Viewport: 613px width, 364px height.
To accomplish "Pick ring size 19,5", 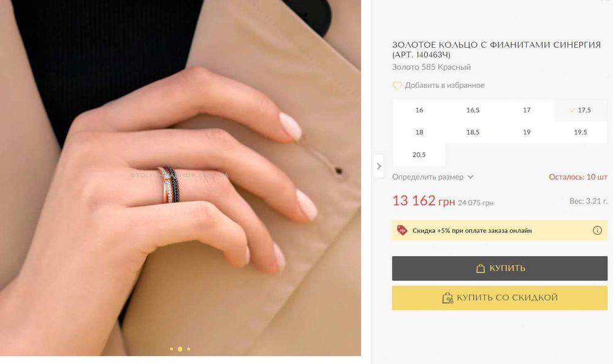I will coord(581,132).
